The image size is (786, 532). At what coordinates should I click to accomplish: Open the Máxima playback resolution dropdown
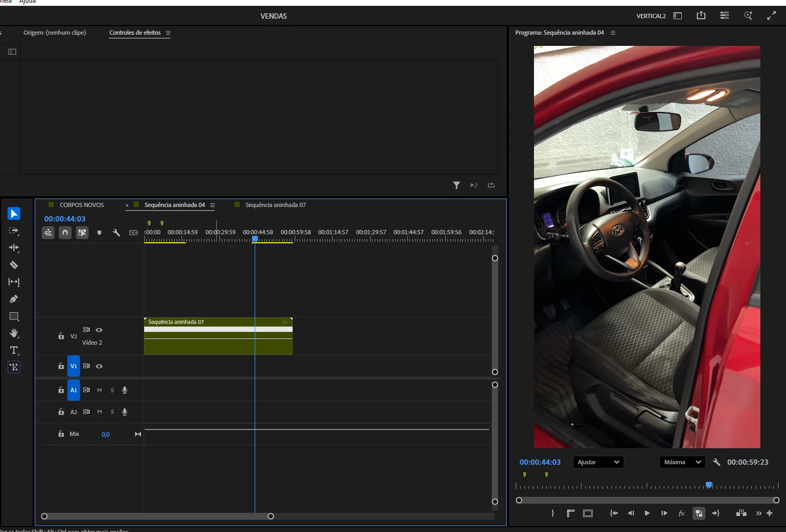(x=682, y=462)
